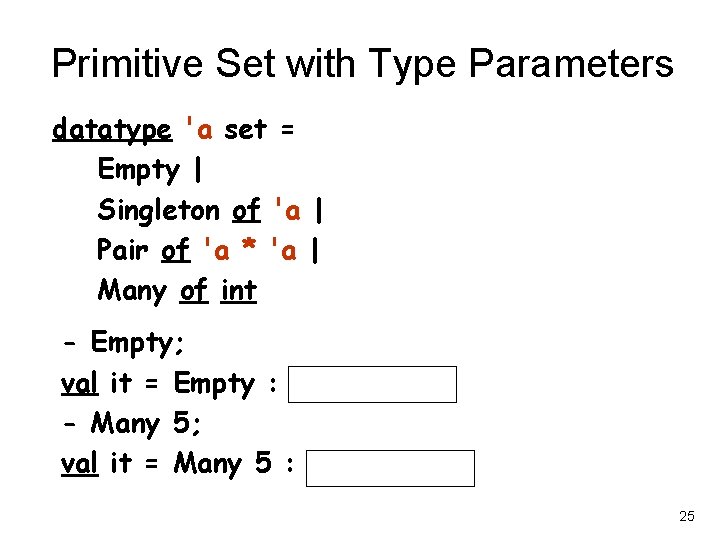The height and width of the screenshot is (540, 720).
Task: Click the word "set" in the datatype line
Action: point(246,130)
